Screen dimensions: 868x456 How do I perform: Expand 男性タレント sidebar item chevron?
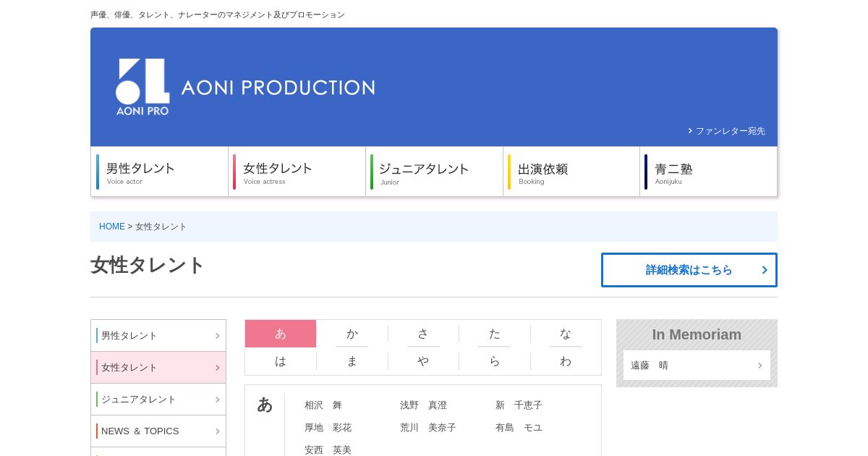tap(217, 336)
